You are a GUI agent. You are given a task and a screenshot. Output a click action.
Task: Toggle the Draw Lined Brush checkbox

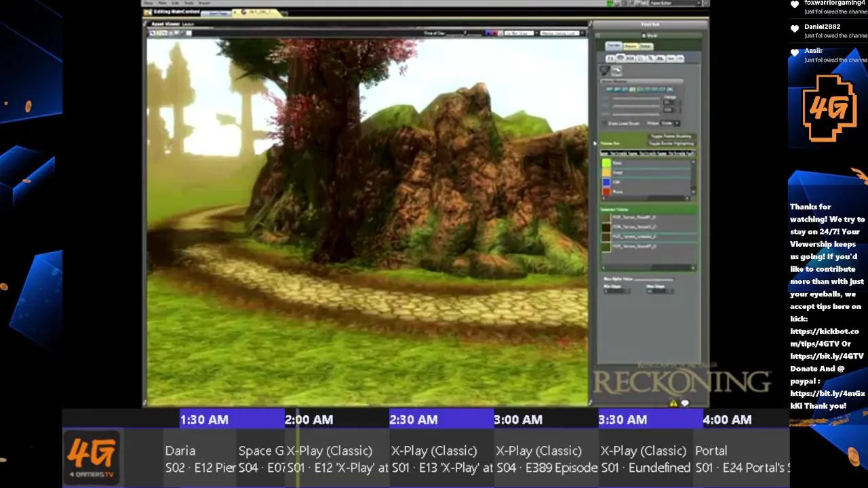coord(605,123)
